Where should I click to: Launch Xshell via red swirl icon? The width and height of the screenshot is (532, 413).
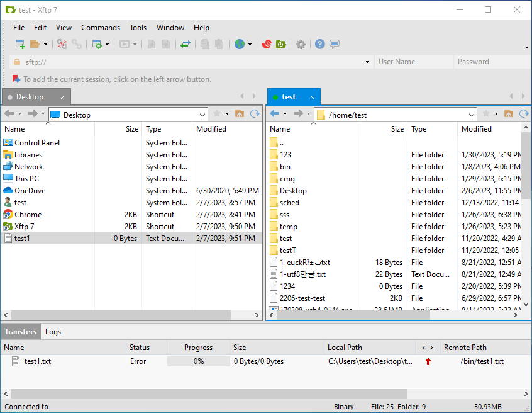267,44
